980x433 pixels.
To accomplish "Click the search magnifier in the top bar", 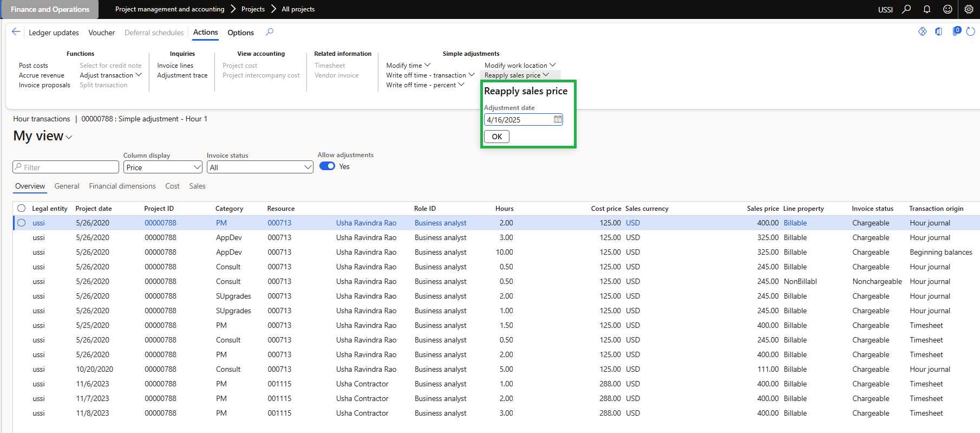I will [x=906, y=9].
